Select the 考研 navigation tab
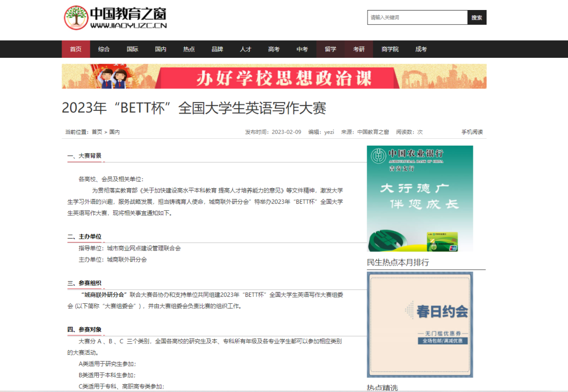The image size is (568, 392). tap(359, 49)
